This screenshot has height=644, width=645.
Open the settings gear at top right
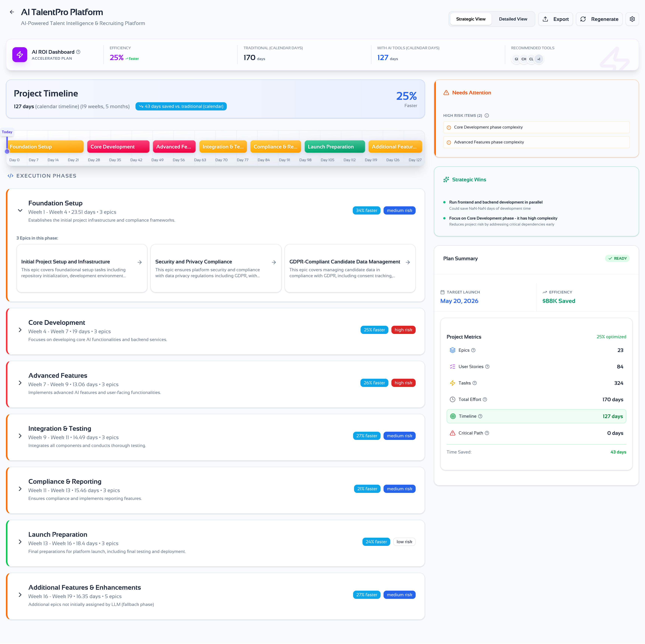(x=632, y=19)
